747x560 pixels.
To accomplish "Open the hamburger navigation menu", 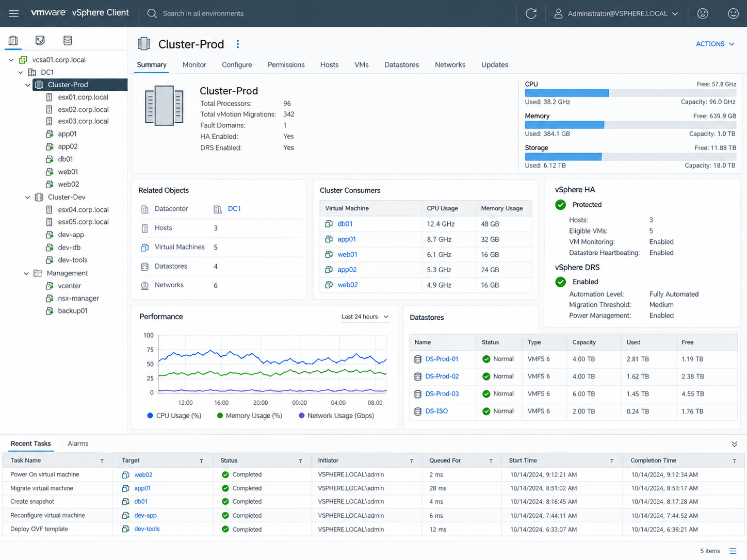I will pyautogui.click(x=14, y=13).
